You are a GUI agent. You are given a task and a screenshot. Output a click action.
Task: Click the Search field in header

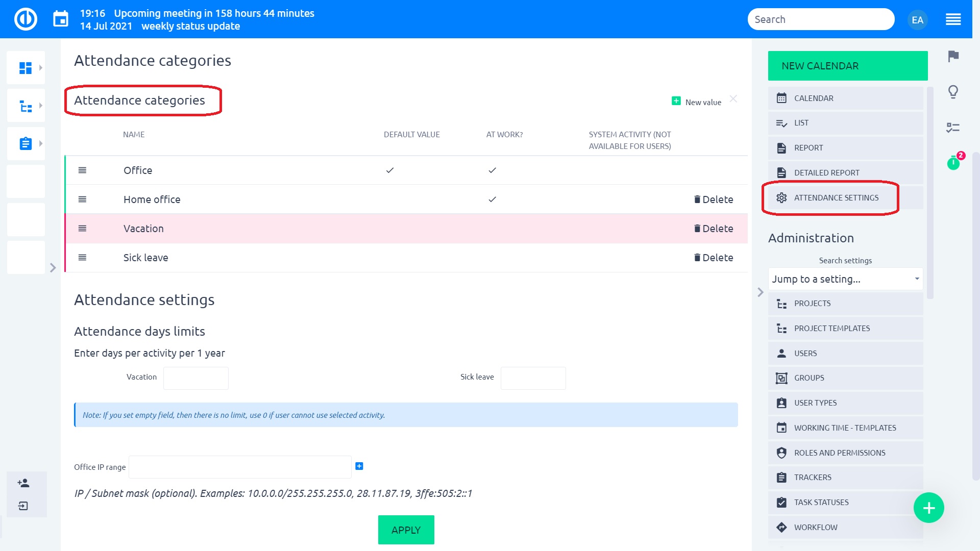(821, 19)
